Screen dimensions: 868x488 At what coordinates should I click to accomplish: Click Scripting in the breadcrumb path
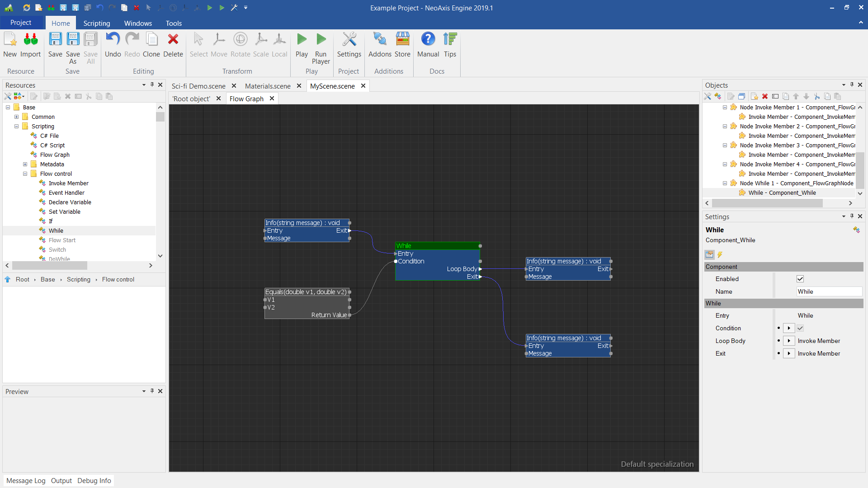click(79, 279)
